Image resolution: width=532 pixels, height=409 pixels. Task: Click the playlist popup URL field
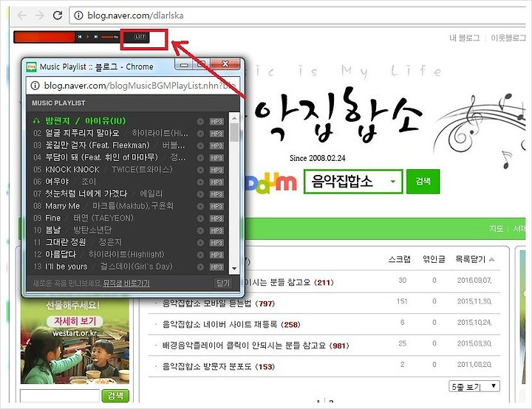[133, 86]
